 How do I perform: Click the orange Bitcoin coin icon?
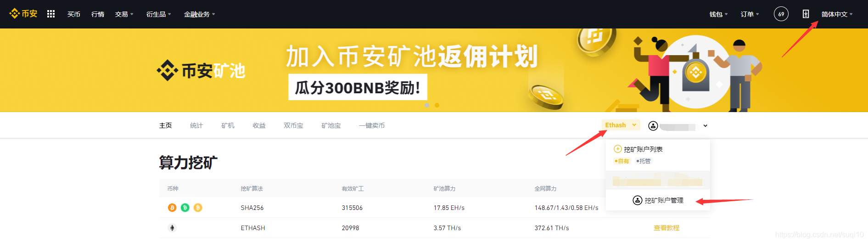pos(172,208)
